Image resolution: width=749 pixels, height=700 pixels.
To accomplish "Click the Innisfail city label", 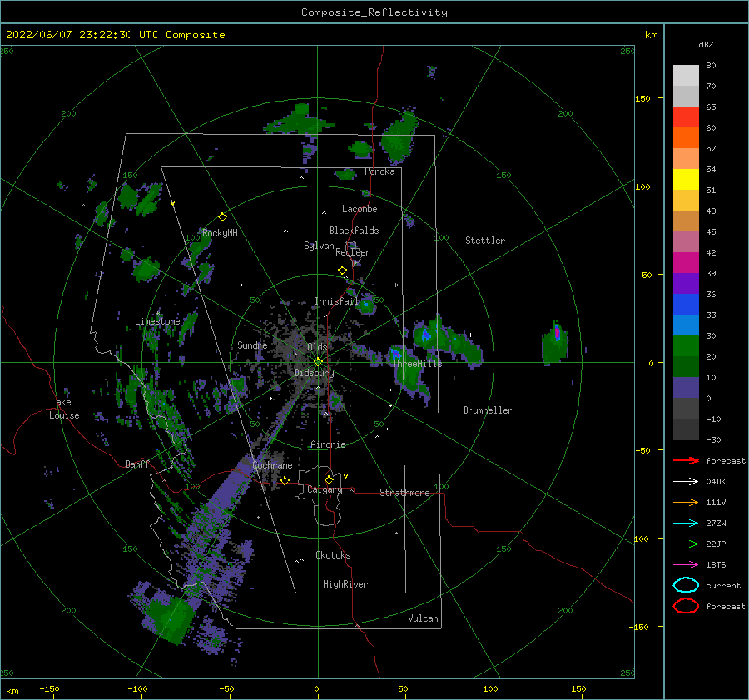I will pos(336,301).
